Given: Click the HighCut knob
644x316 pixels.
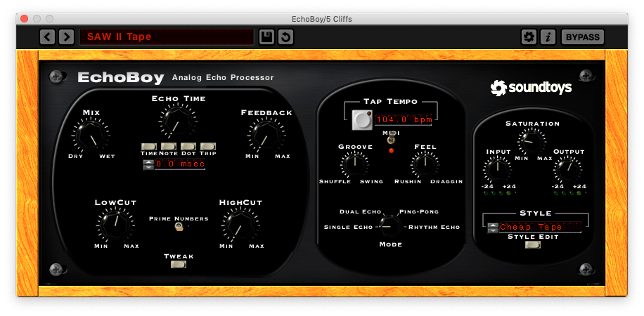Looking at the screenshot, I should tap(240, 225).
